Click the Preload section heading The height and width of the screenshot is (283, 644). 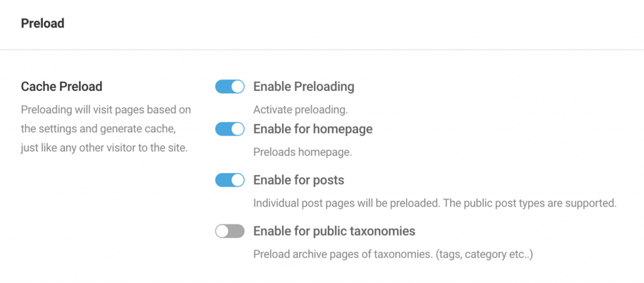tap(43, 24)
